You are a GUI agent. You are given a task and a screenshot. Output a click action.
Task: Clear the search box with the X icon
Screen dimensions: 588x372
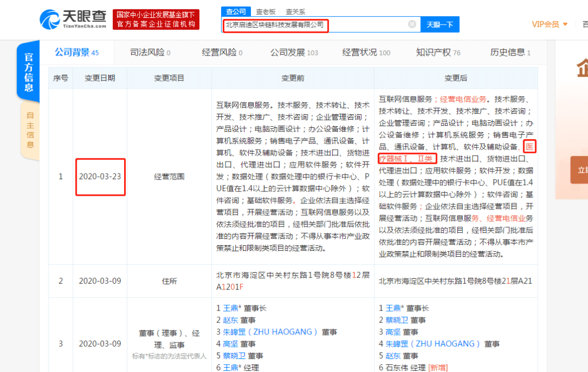[x=412, y=24]
